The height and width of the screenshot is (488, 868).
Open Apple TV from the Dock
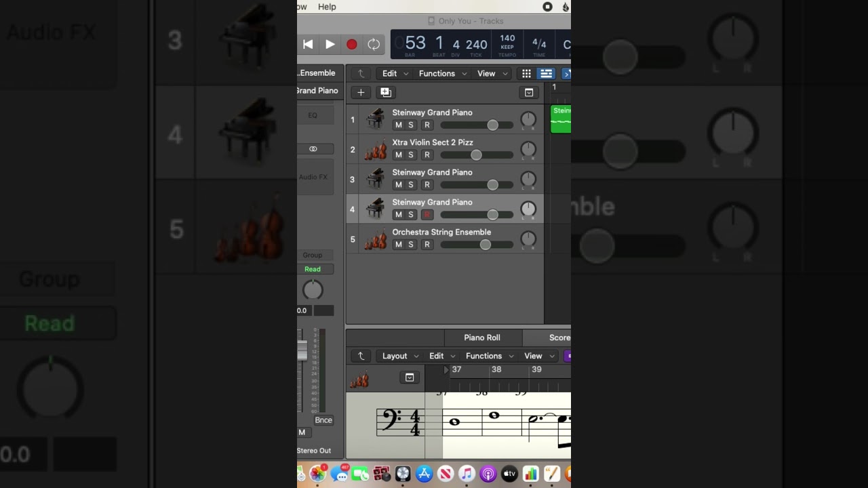click(509, 474)
